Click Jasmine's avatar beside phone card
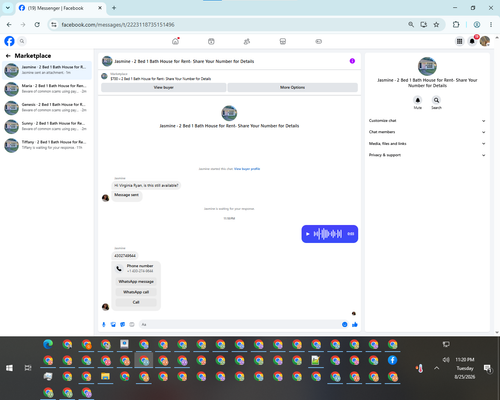The image size is (500, 400). tap(105, 307)
